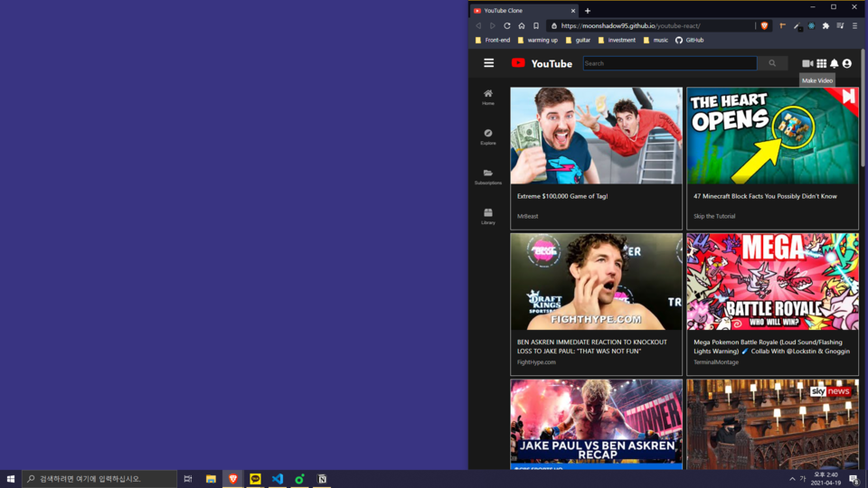
Task: Open the user account avatar icon
Action: pos(847,63)
